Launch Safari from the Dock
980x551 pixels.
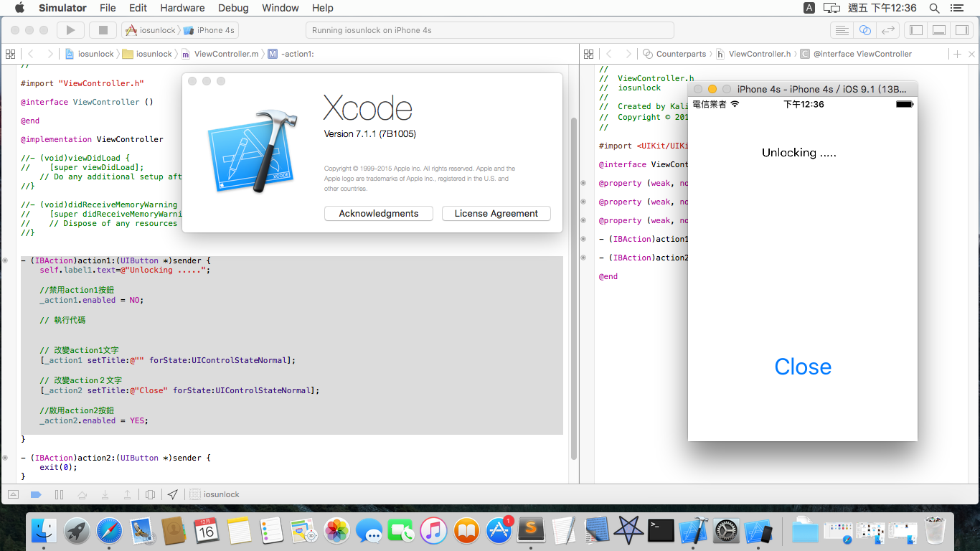click(x=110, y=530)
